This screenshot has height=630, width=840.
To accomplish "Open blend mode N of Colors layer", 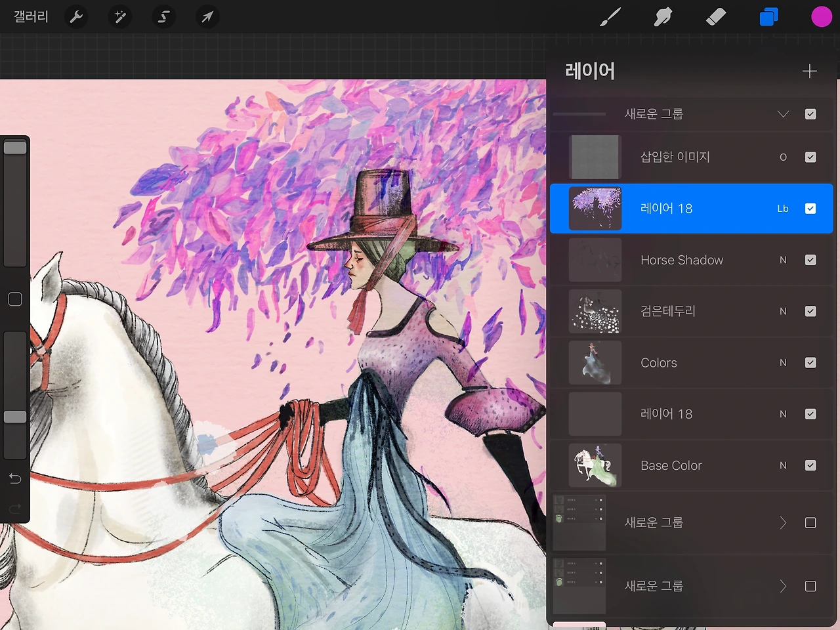I will coord(783,363).
